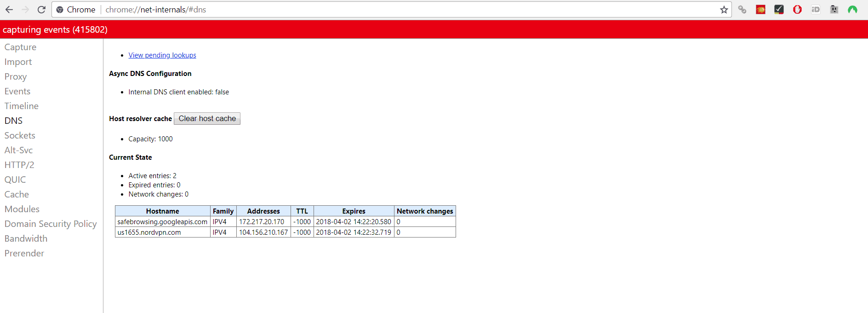The width and height of the screenshot is (868, 313).
Task: Click the address 104.156.210.167 cell
Action: 263,232
